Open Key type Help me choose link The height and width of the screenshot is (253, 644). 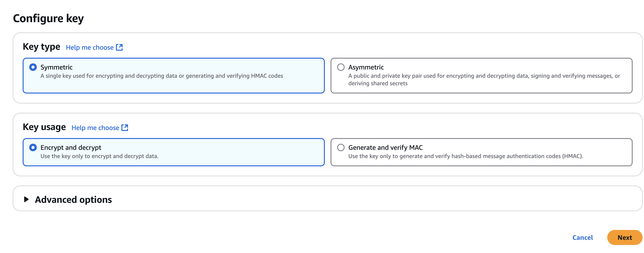click(x=94, y=47)
